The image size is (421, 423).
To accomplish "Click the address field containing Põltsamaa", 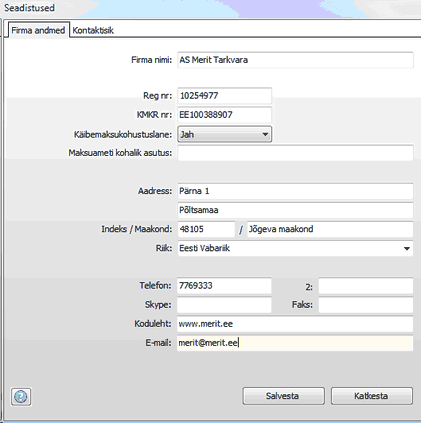I will pyautogui.click(x=295, y=210).
